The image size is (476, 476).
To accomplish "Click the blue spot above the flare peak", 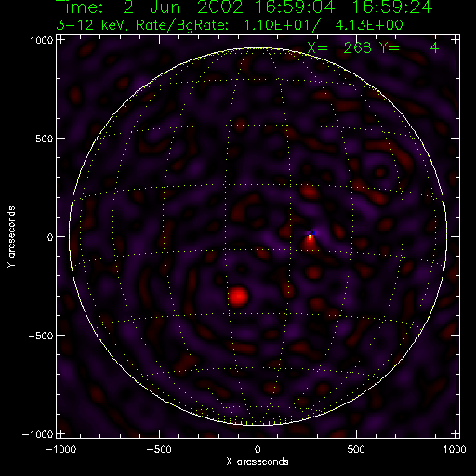I will (x=312, y=232).
